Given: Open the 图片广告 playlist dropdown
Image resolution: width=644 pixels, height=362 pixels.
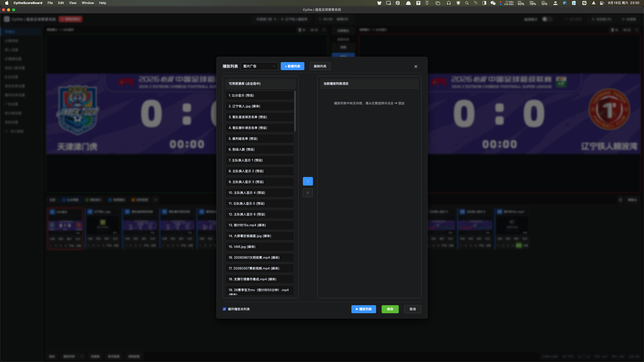Looking at the screenshot, I should [259, 66].
